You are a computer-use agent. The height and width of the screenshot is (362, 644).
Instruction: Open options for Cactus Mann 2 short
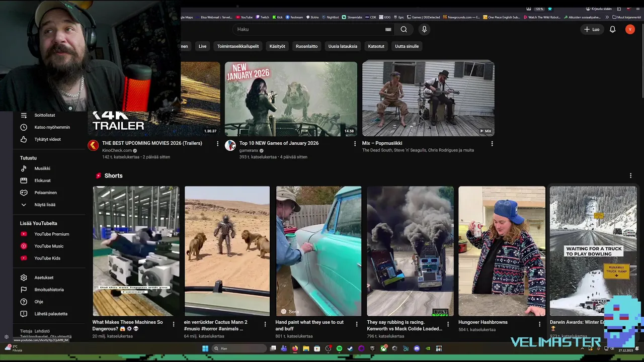pyautogui.click(x=265, y=324)
